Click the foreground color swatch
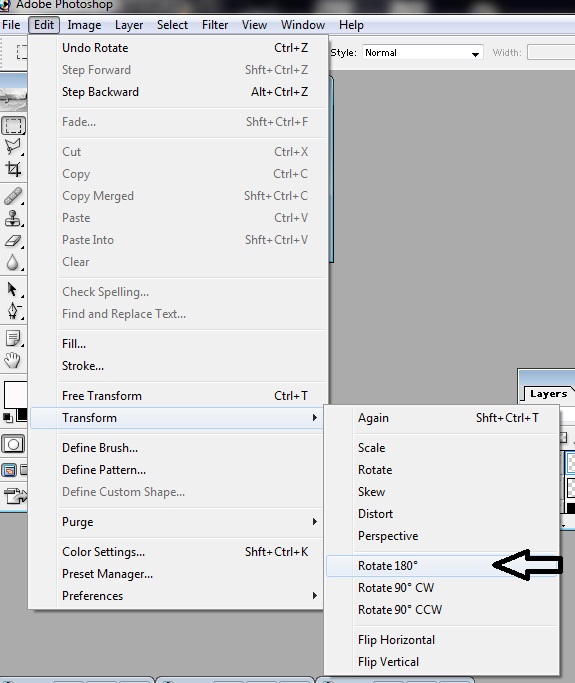The width and height of the screenshot is (575, 683). click(x=14, y=394)
